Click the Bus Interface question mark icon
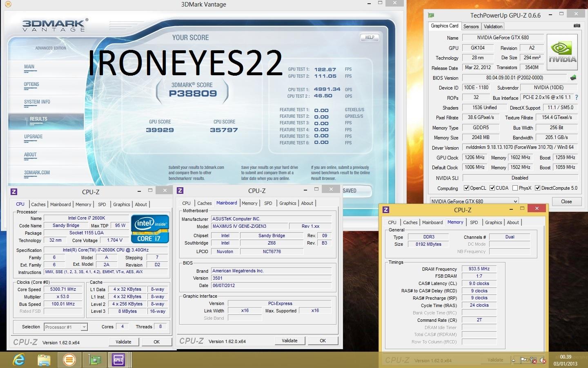The image size is (588, 368). point(576,97)
